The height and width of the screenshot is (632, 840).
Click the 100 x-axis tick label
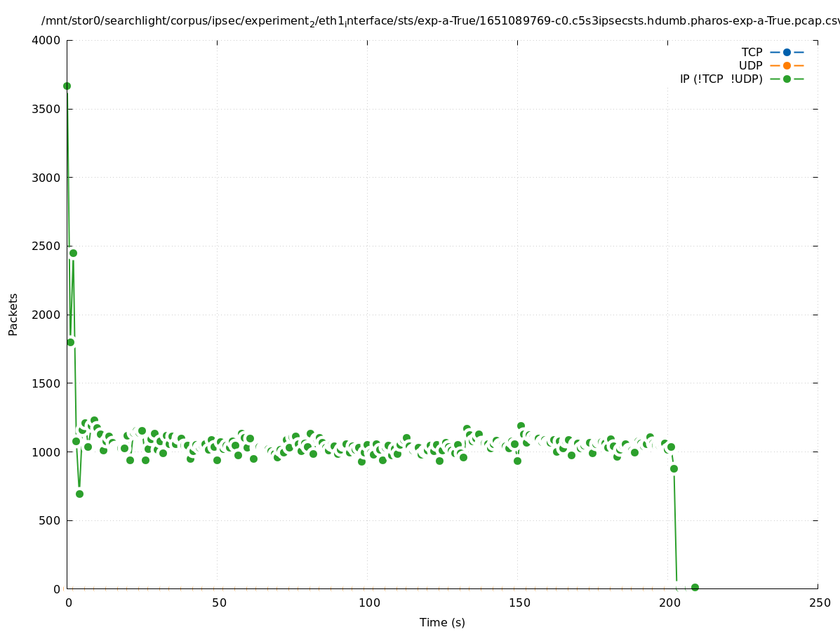[367, 603]
